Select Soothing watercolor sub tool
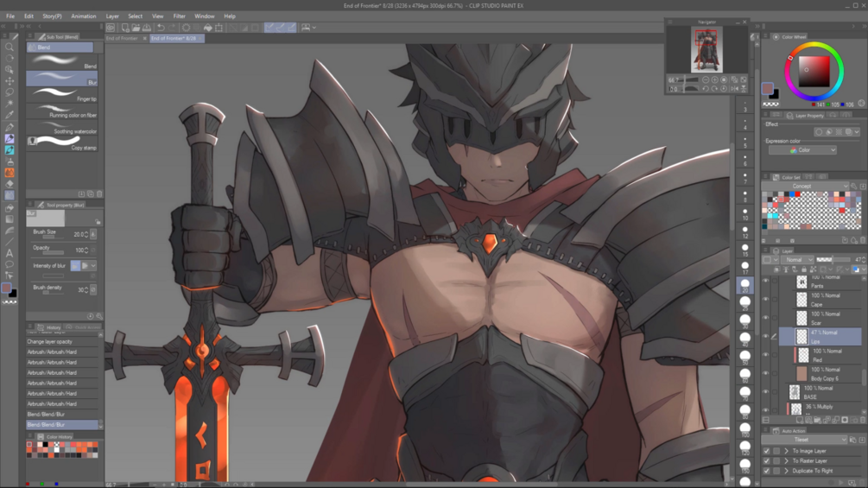The height and width of the screenshot is (488, 868). [62, 127]
